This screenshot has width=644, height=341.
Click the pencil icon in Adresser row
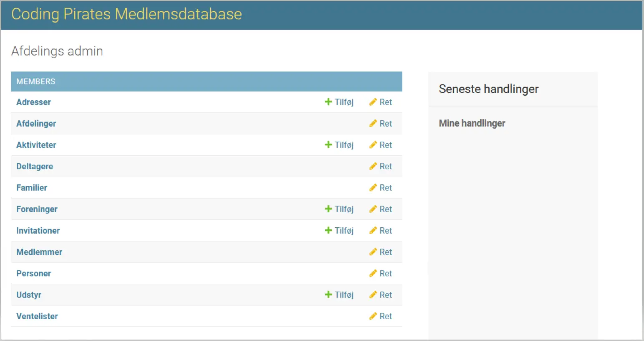click(373, 102)
